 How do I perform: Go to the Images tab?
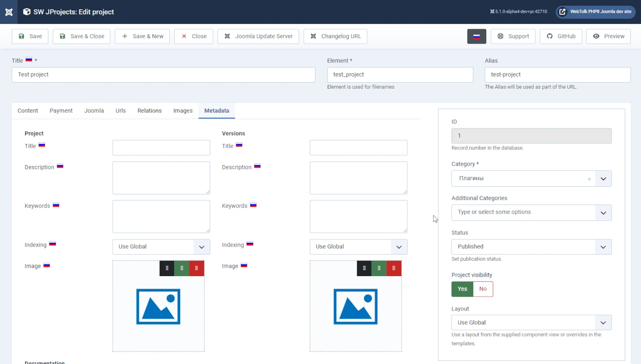pyautogui.click(x=183, y=111)
